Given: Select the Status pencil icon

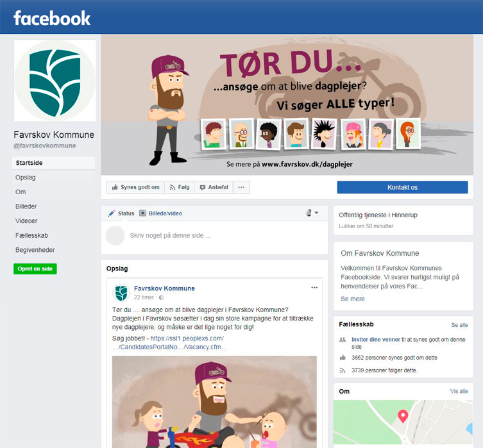Looking at the screenshot, I should click(112, 213).
